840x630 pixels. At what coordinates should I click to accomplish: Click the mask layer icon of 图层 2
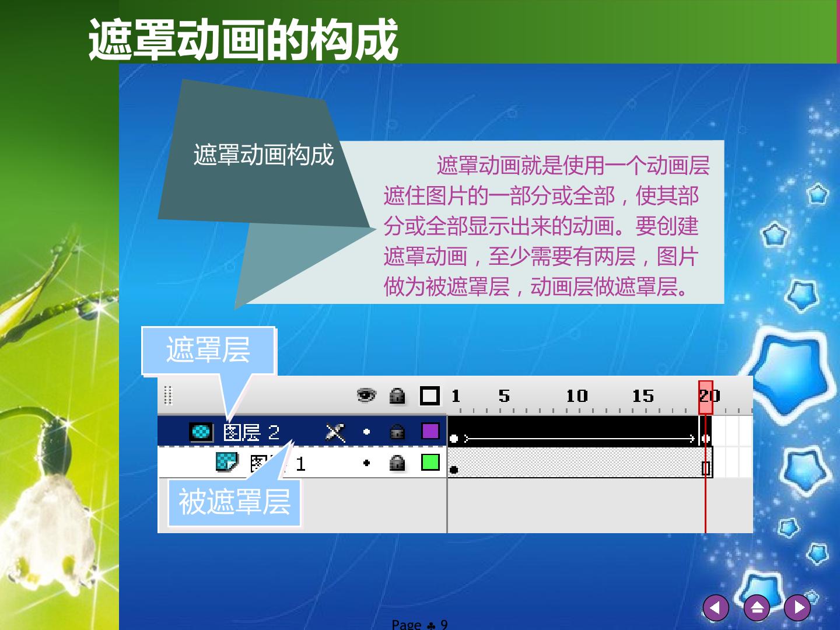point(201,432)
